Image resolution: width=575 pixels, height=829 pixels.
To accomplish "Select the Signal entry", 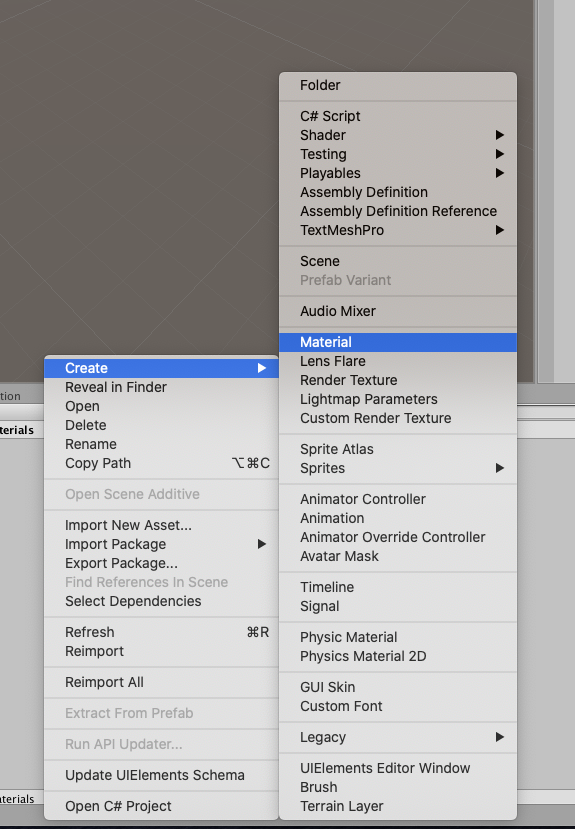I will [x=398, y=606].
